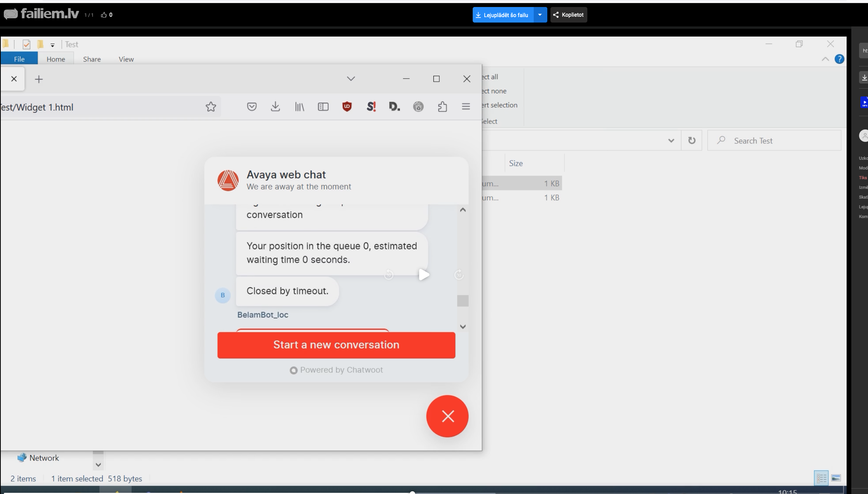This screenshot has width=868, height=494.
Task: Type in the Search Test field
Action: point(774,140)
